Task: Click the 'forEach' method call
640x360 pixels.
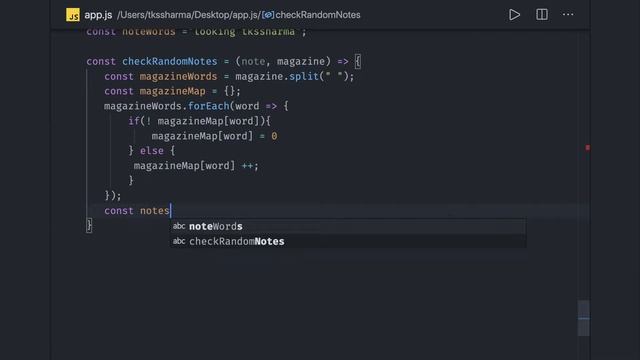Action: click(209, 106)
